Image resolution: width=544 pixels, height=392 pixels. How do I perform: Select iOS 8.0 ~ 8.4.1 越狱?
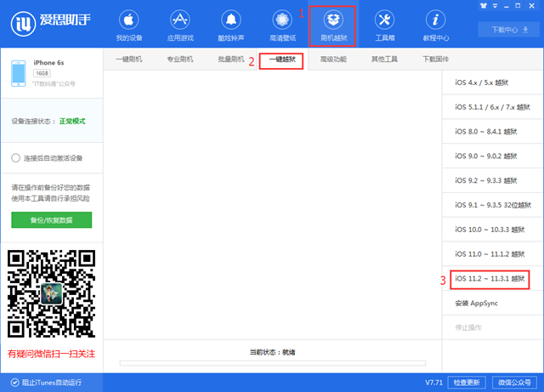[492, 131]
